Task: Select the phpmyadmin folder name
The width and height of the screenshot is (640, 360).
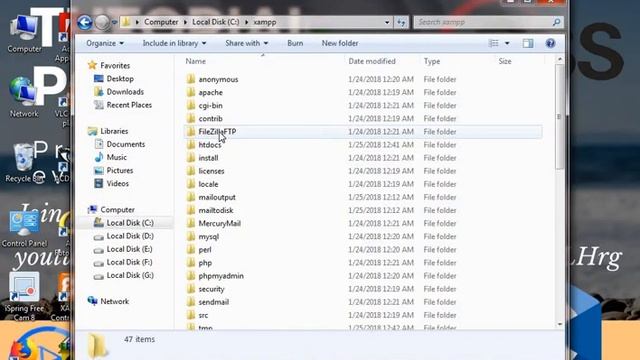Action: pos(221,276)
